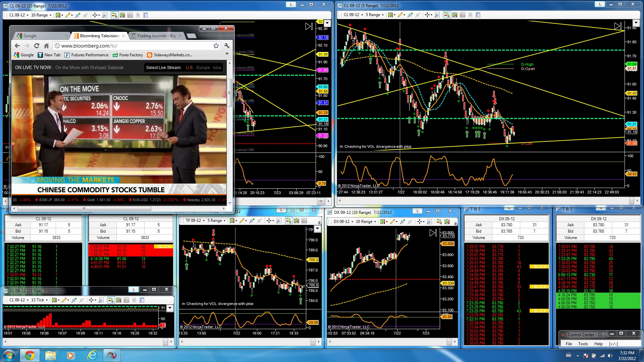The width and height of the screenshot is (644, 362).
Task: Toggle Chart Trader in TF 09-12 chart
Action: click(x=288, y=221)
